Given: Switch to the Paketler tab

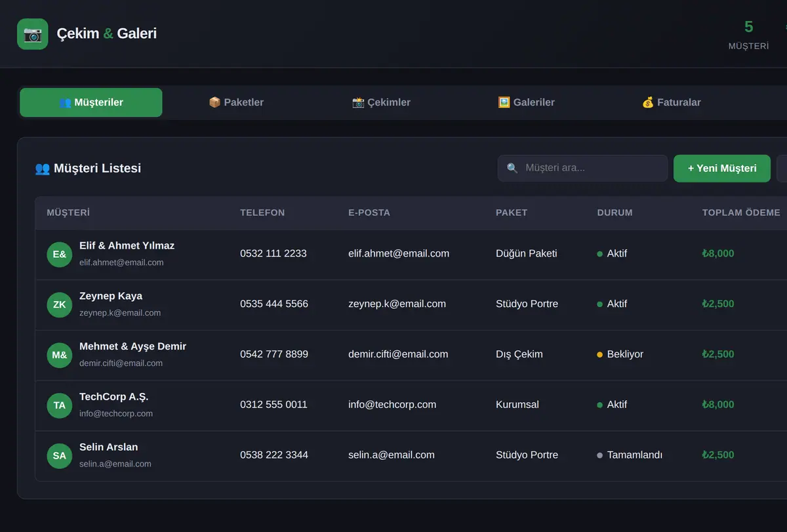Looking at the screenshot, I should click(x=236, y=102).
